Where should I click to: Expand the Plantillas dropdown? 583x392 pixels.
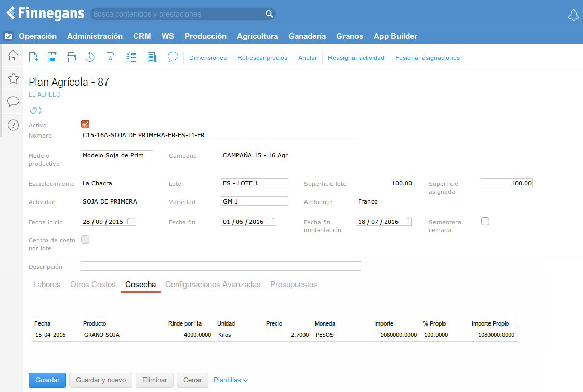coord(231,380)
